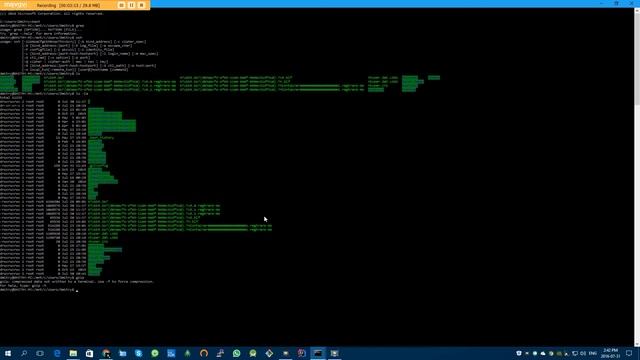
Task: Click the first recording toolbar button
Action: (121, 5)
